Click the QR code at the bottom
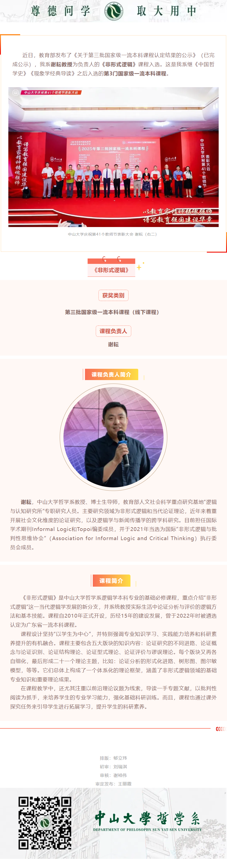227x868 pixels. [45, 823]
